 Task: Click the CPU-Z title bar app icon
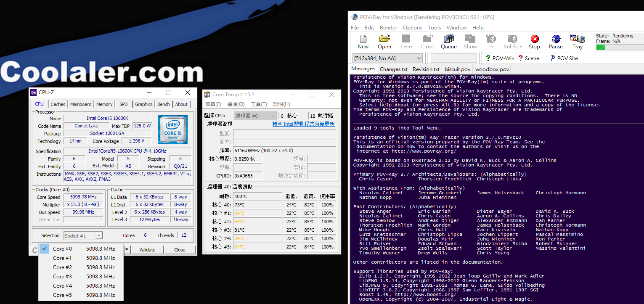(x=33, y=93)
